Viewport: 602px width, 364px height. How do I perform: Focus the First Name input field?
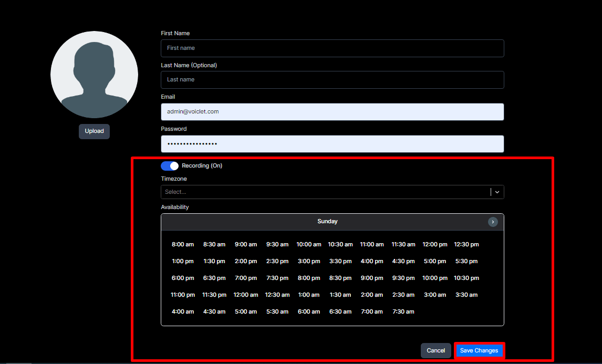[x=332, y=48]
